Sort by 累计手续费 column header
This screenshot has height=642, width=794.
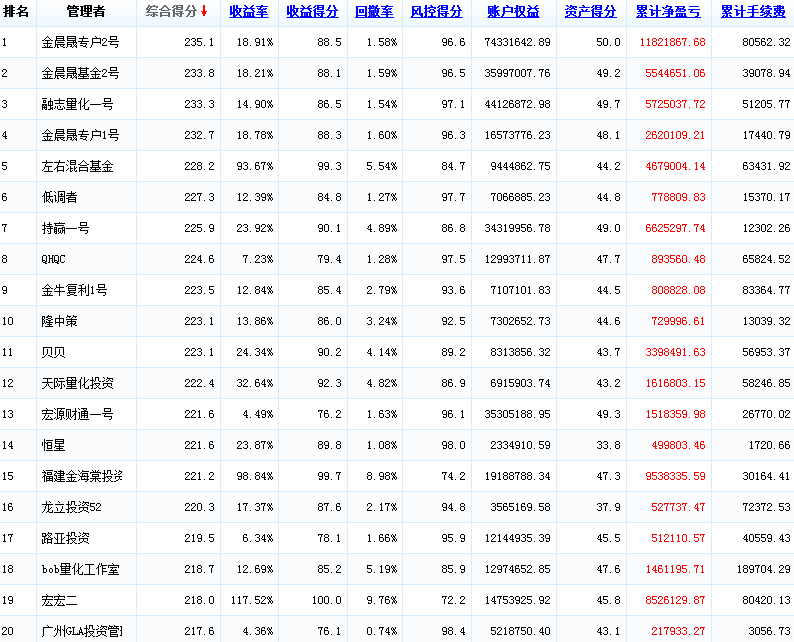753,12
